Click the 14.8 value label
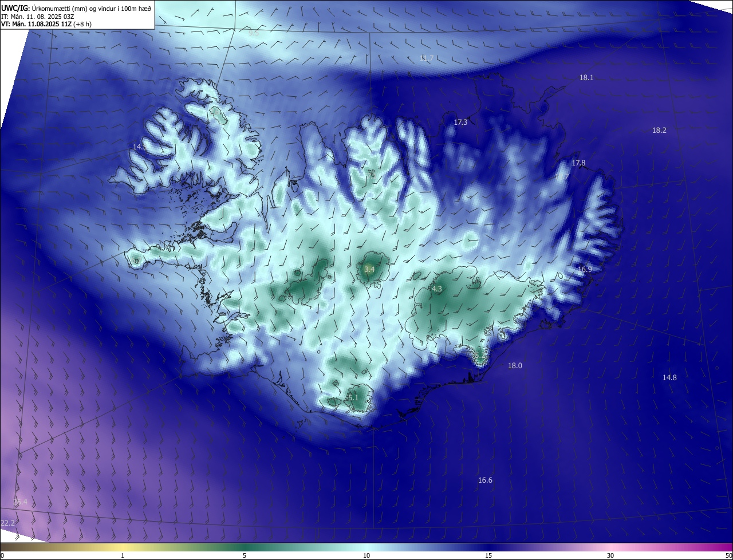Screen dimensions: 733x560 click(669, 377)
